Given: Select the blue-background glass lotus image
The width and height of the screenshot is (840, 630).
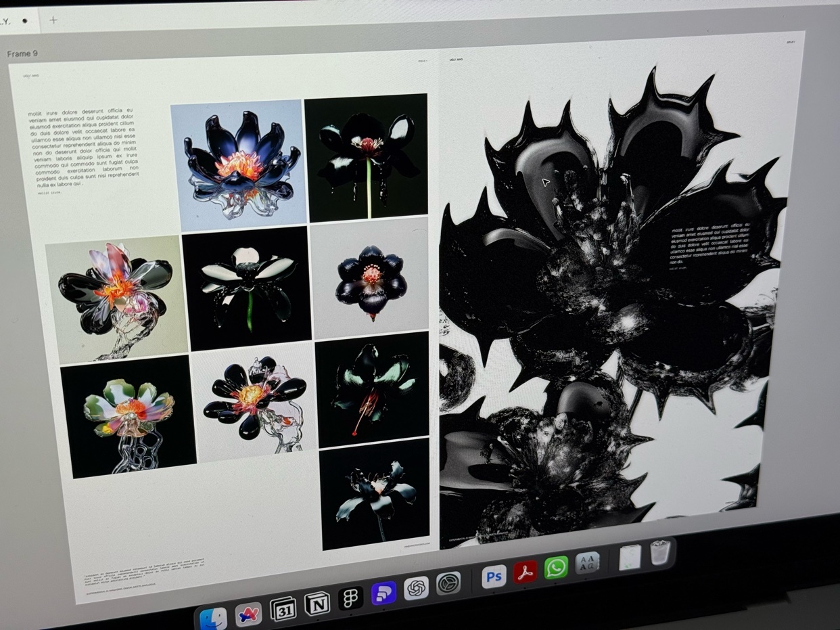Looking at the screenshot, I should (x=239, y=164).
